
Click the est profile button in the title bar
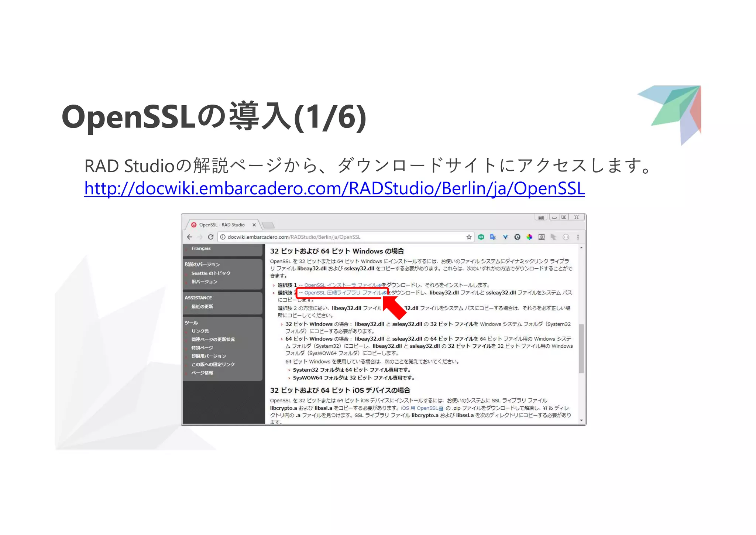pyautogui.click(x=541, y=218)
